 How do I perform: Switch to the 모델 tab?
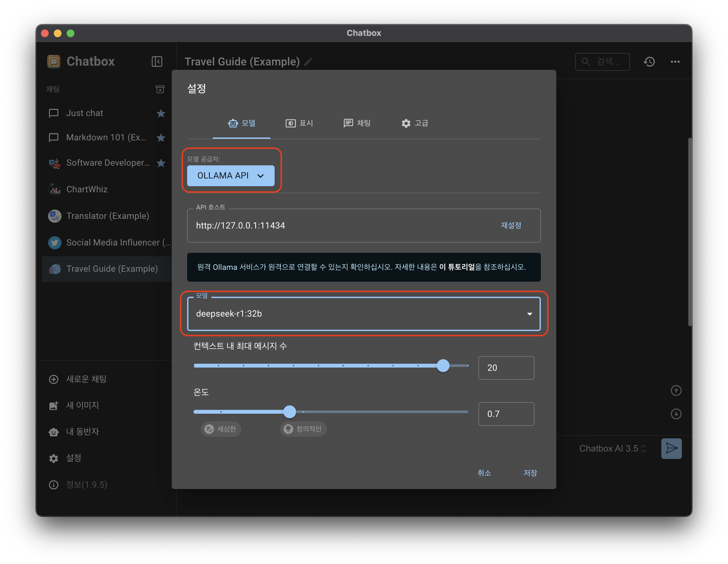[242, 123]
